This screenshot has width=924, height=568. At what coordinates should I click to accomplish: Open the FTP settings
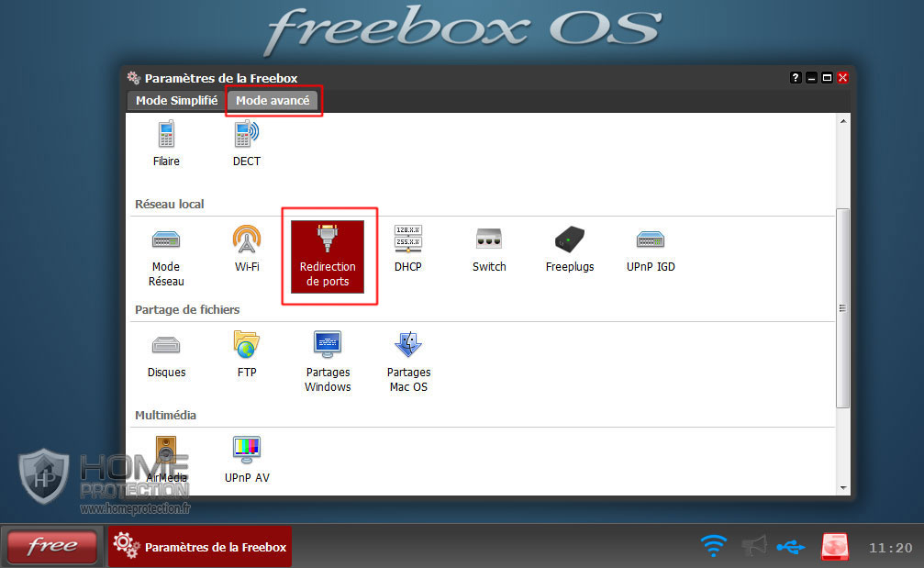tap(246, 355)
